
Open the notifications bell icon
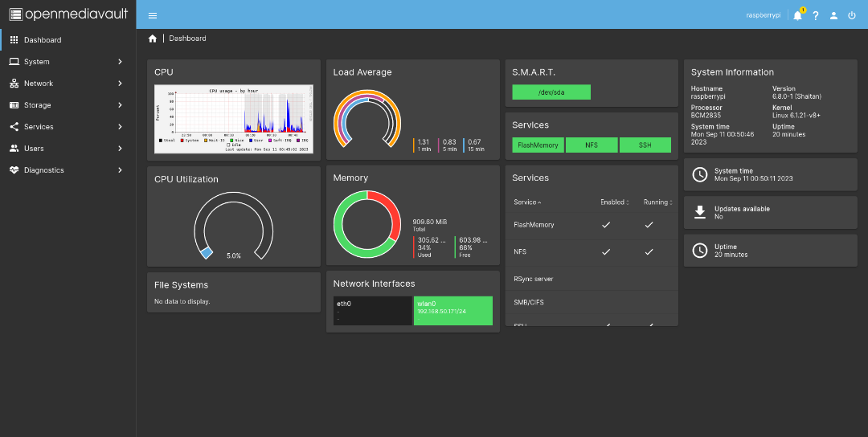pos(797,15)
